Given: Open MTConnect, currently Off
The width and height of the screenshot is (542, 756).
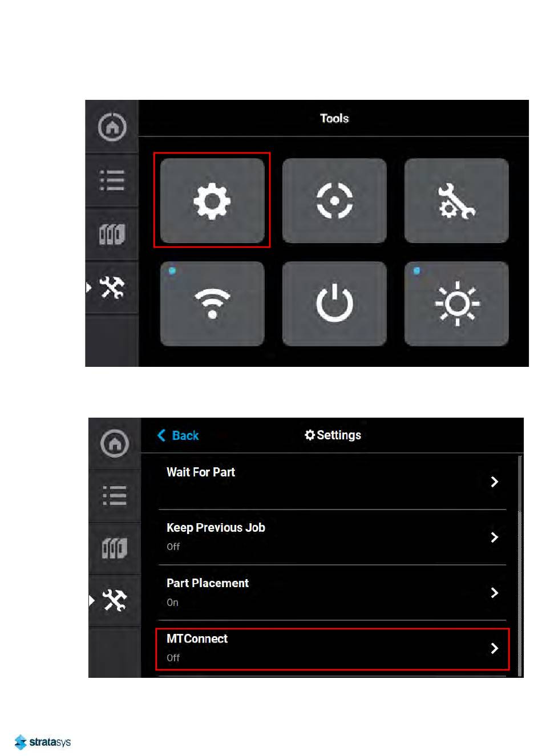Looking at the screenshot, I should [332, 649].
